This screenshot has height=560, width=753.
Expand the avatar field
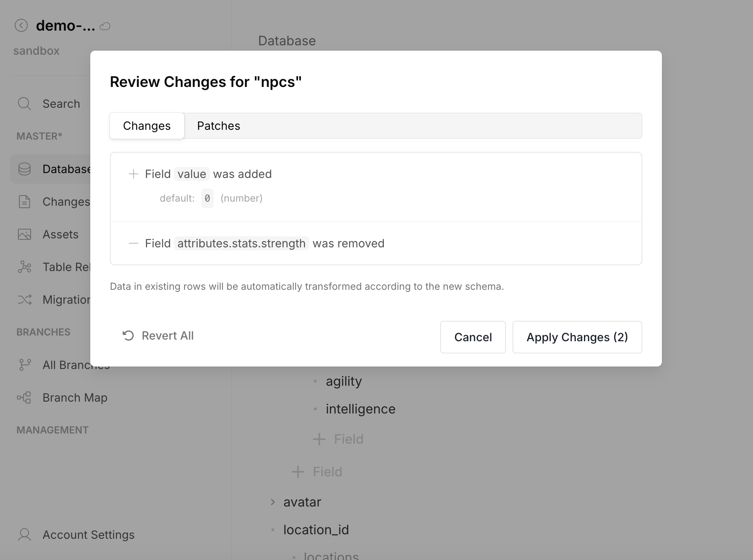coord(273,502)
